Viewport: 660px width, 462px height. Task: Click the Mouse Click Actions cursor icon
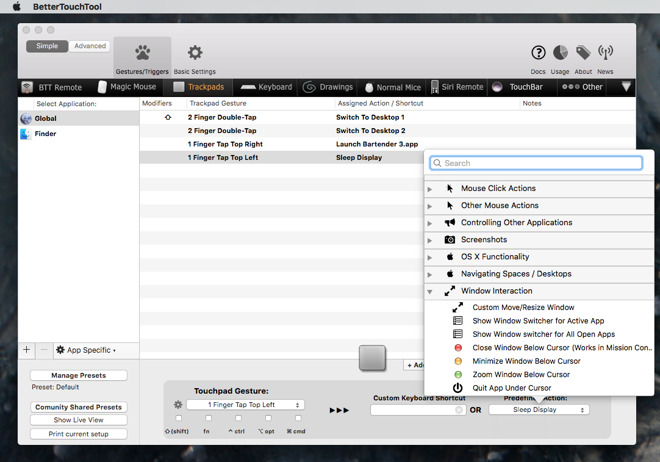point(450,189)
